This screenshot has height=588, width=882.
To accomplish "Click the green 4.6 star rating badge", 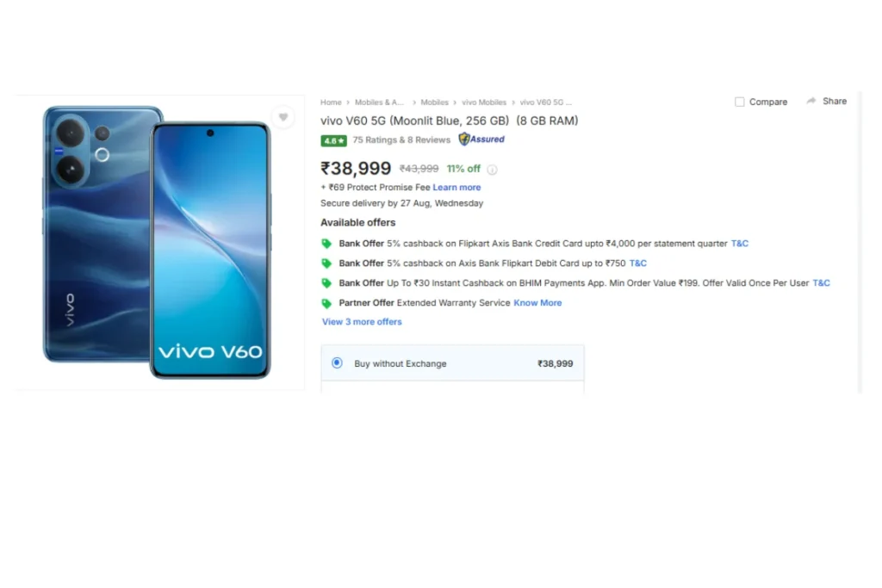I will coord(333,140).
